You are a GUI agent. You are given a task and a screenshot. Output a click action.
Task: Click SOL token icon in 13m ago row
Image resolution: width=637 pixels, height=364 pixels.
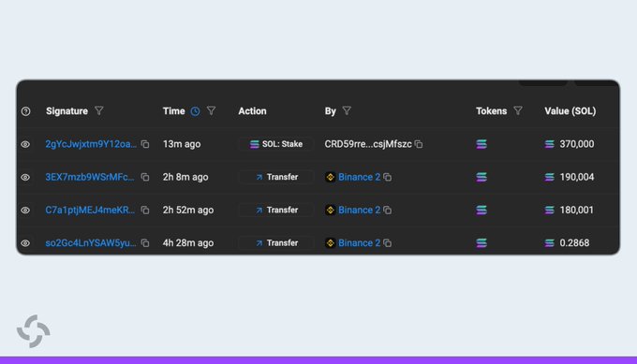click(481, 144)
